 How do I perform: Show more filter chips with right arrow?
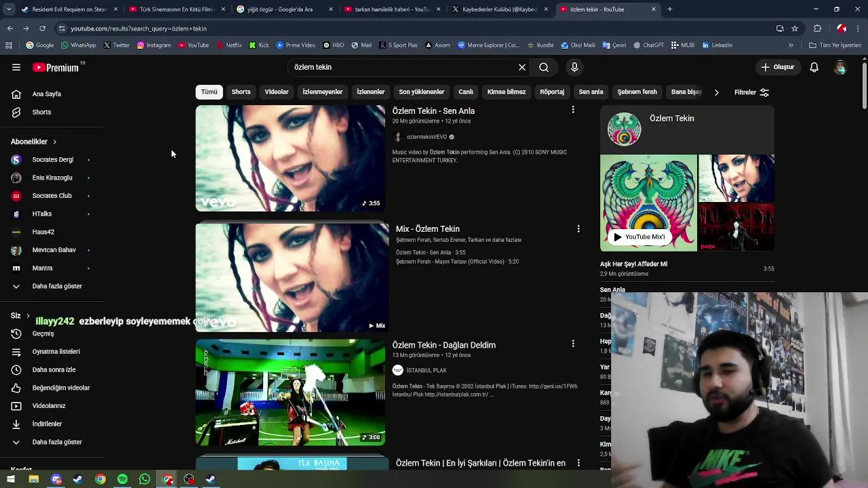pos(716,92)
